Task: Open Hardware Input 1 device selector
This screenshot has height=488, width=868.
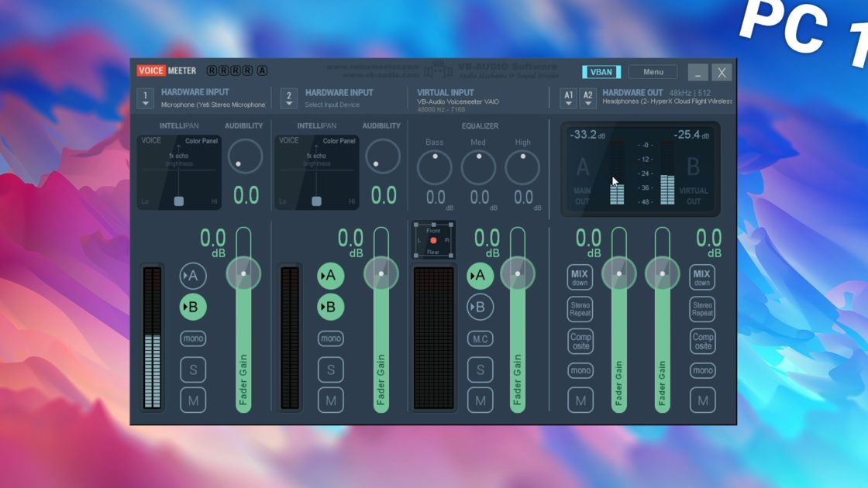Action: [x=145, y=98]
